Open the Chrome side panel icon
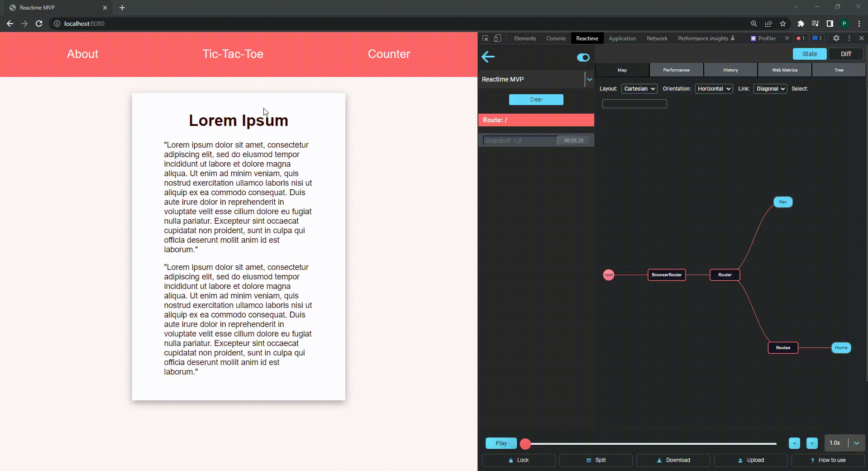This screenshot has height=471, width=868. coord(830,24)
